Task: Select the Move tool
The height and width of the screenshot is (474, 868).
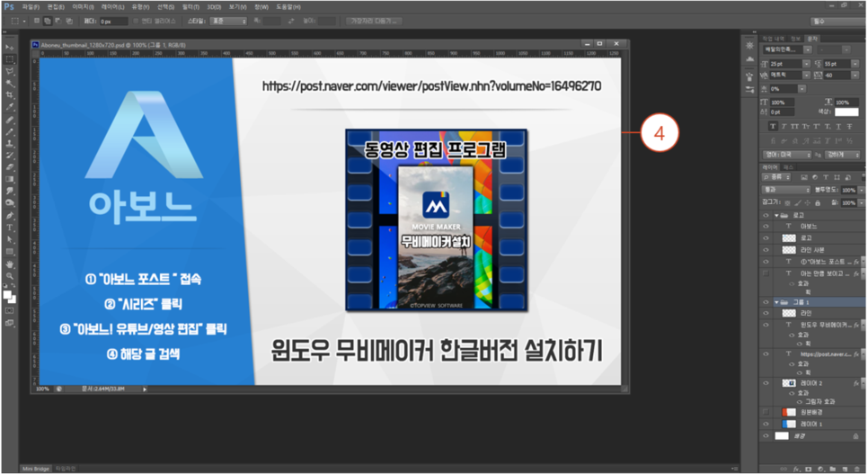Action: click(x=9, y=48)
